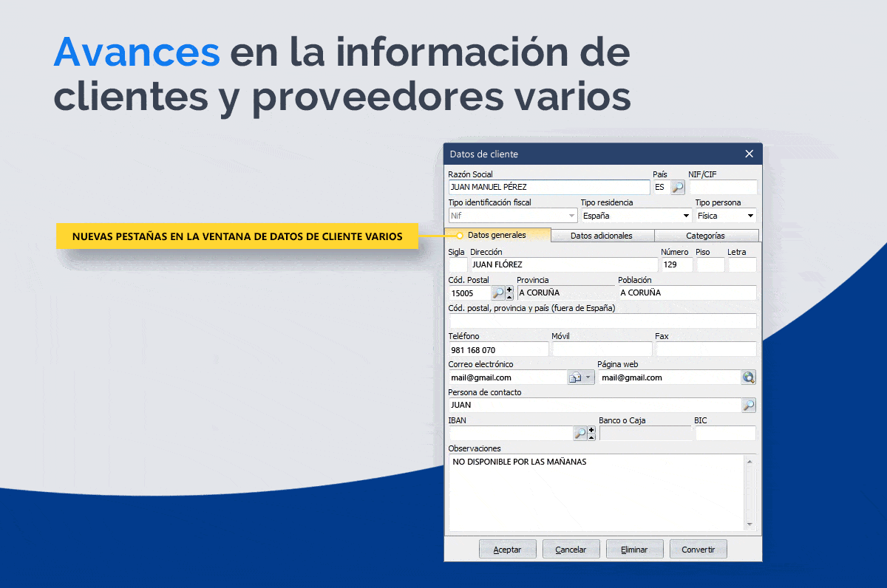Expand the Tipo residencia dropdown

pyautogui.click(x=685, y=216)
